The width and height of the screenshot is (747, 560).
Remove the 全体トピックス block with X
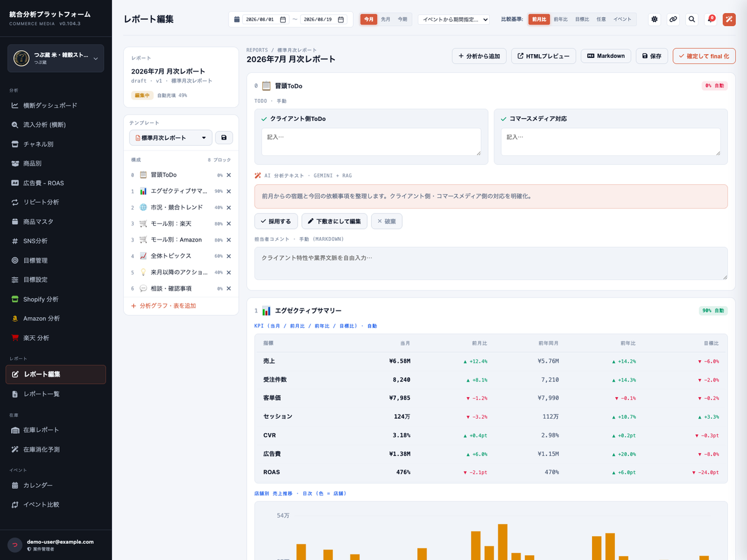228,256
